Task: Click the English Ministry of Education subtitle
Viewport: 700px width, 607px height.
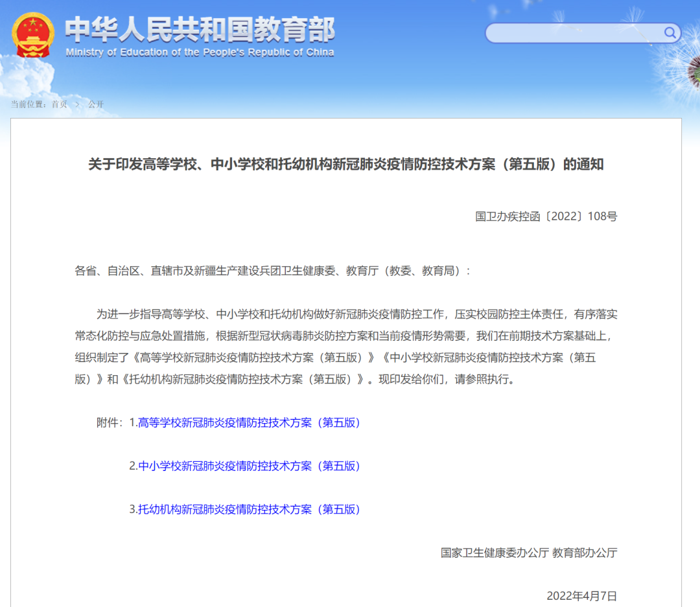Action: pyautogui.click(x=200, y=52)
